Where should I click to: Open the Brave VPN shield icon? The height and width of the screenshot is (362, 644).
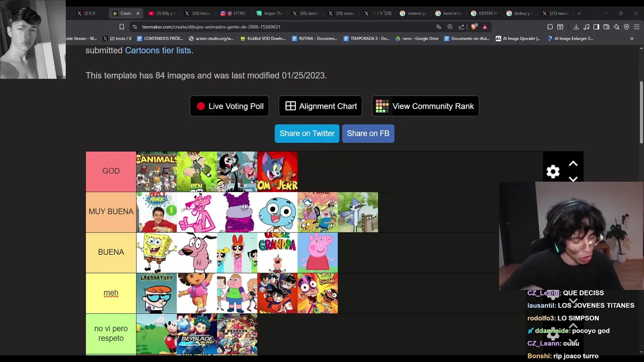[626, 27]
